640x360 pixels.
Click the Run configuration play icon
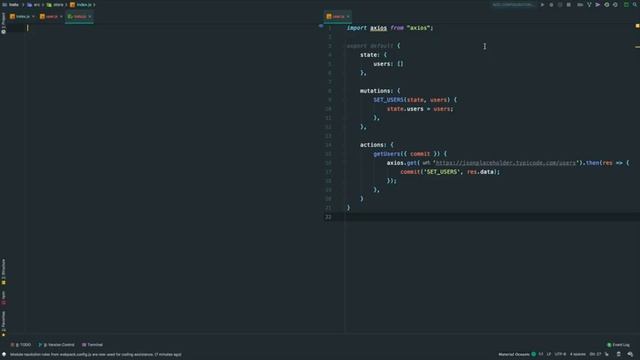(542, 5)
